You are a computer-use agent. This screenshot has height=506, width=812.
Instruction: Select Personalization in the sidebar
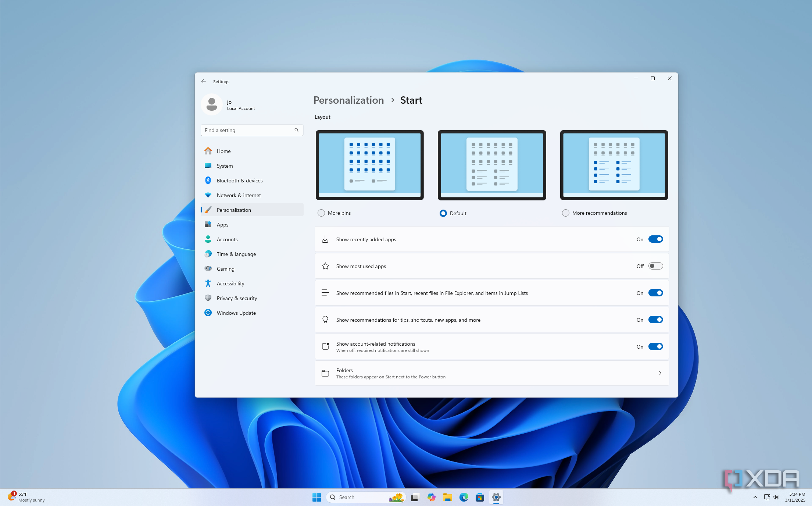[252, 210]
